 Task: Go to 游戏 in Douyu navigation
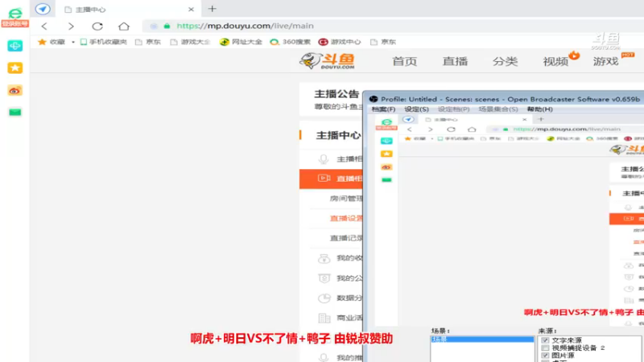coord(606,62)
